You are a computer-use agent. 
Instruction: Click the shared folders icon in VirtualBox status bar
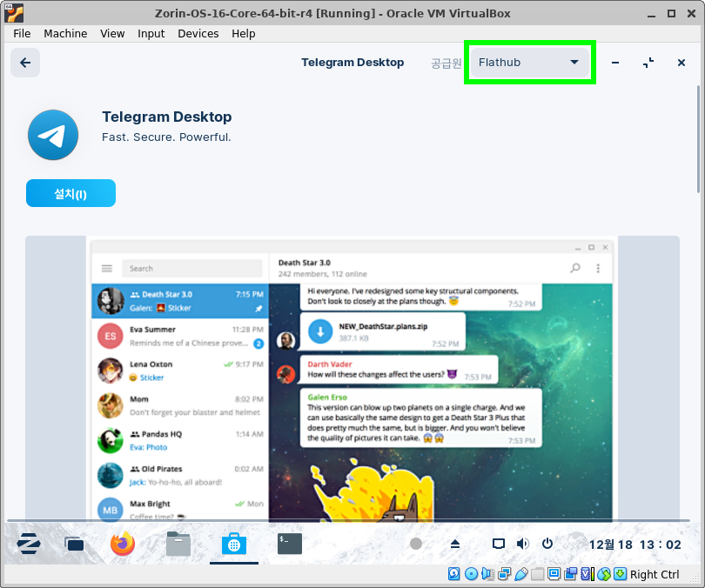pyautogui.click(x=537, y=573)
